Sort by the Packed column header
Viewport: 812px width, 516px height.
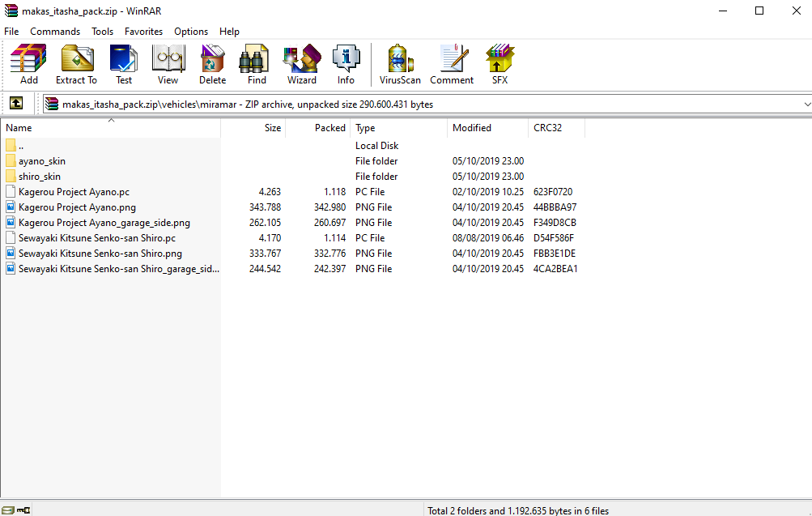(x=318, y=128)
